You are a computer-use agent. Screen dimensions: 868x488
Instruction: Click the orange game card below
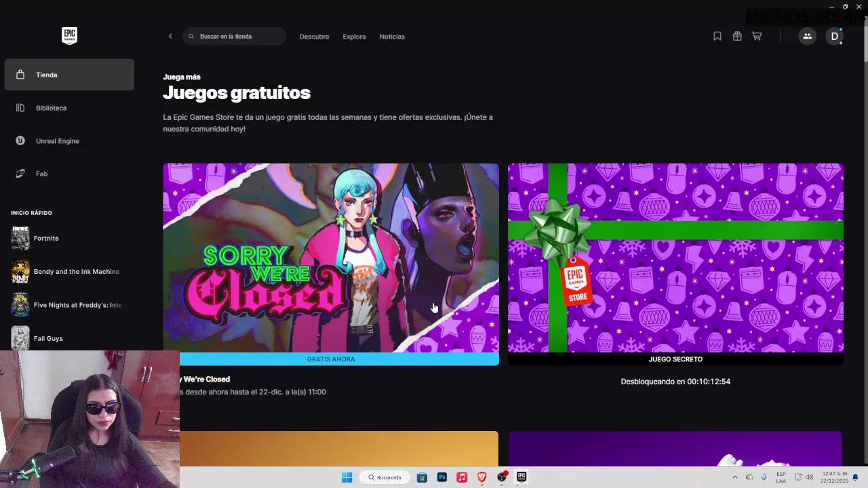point(339,449)
